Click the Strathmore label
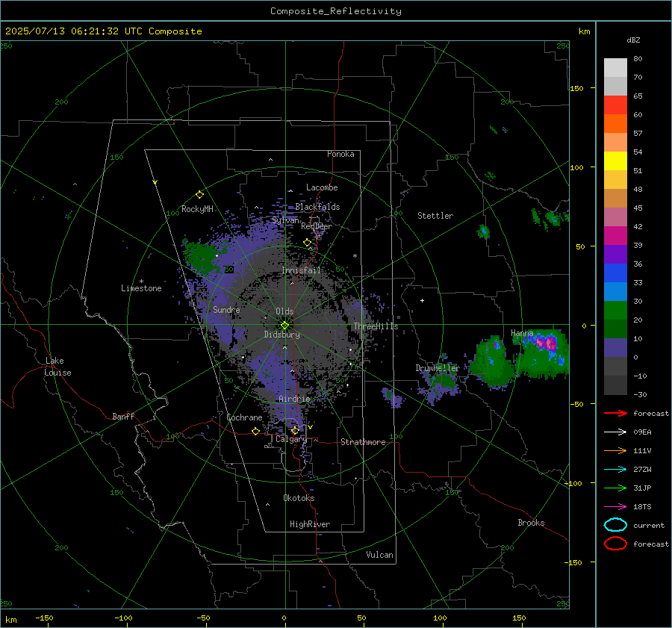 tap(363, 442)
